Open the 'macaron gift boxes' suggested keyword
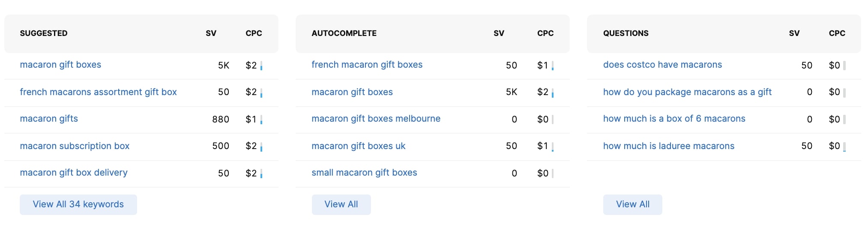Image resolution: width=868 pixels, height=227 pixels. (60, 65)
